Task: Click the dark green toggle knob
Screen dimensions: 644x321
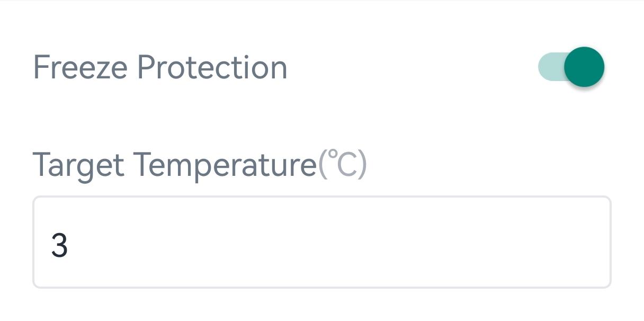Action: coord(584,67)
